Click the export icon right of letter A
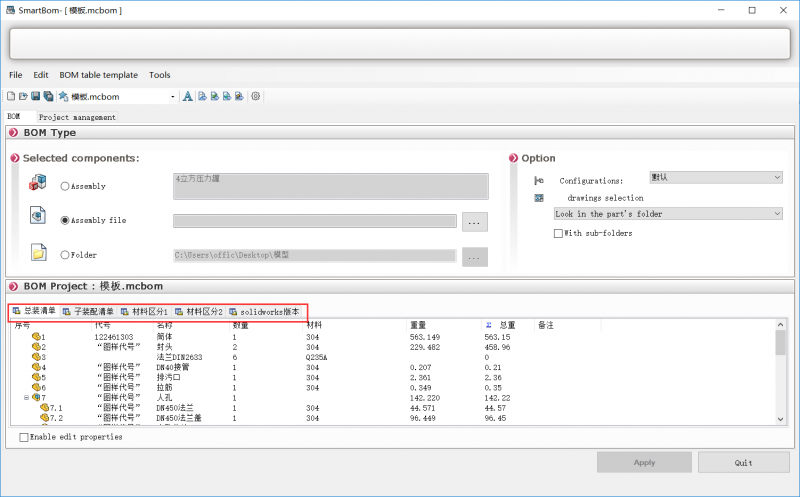The image size is (800, 497). coord(203,96)
